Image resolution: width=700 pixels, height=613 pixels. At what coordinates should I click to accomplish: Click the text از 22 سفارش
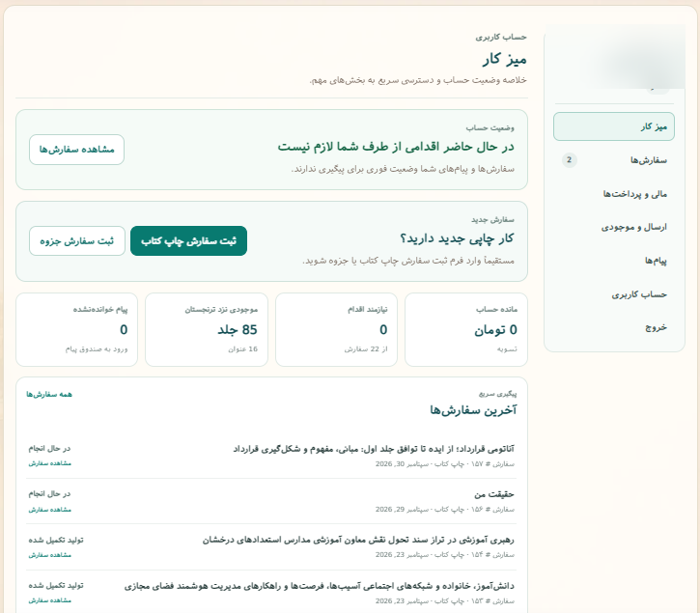(366, 349)
